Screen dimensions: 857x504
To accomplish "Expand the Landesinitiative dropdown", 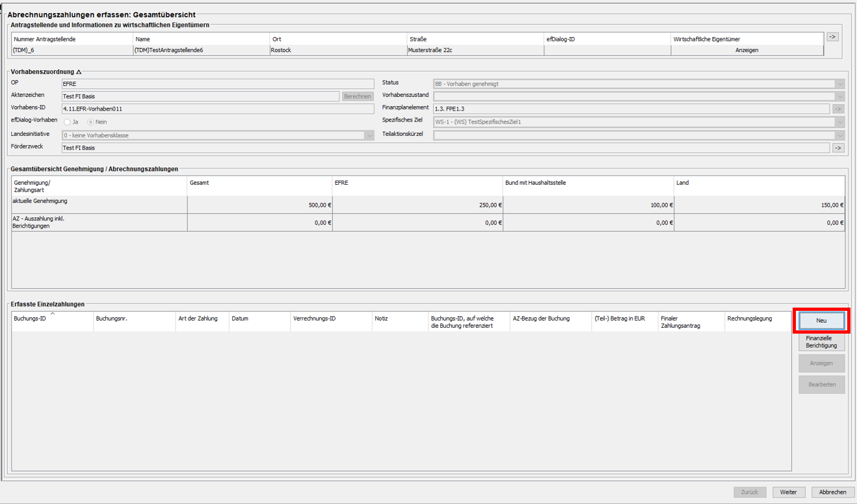I will [369, 135].
